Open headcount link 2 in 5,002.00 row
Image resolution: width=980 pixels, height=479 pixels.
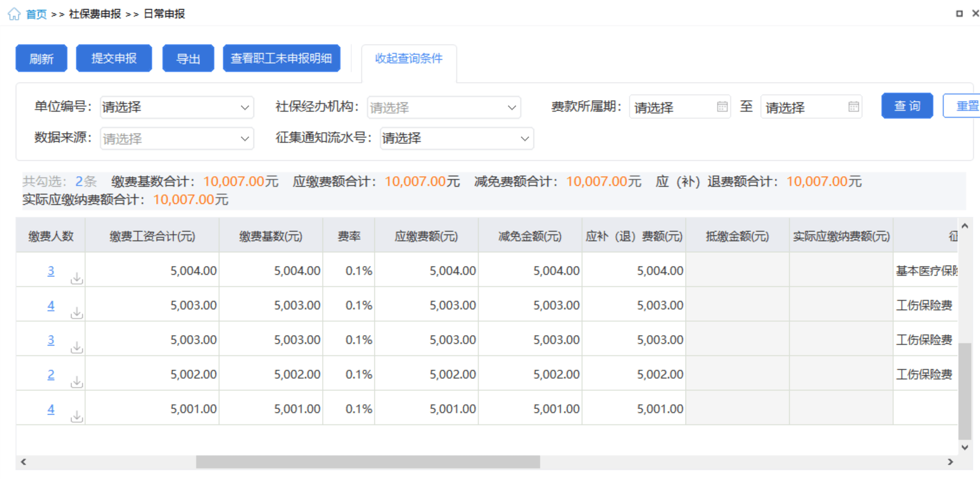(x=51, y=375)
